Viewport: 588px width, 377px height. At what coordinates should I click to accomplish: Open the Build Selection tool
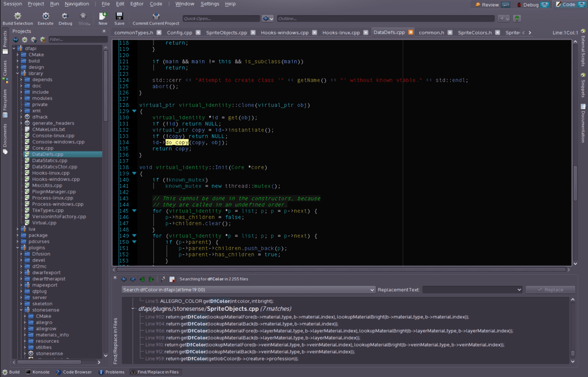[18, 18]
